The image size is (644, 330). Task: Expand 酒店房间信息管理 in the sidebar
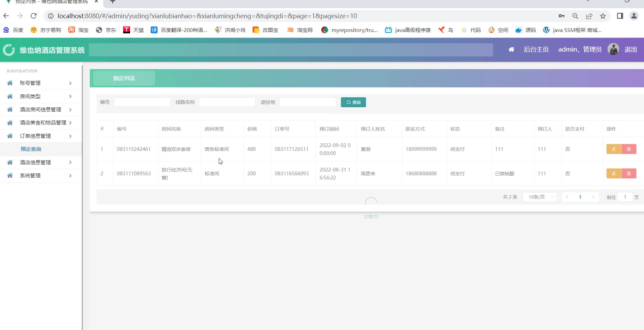[x=41, y=110]
